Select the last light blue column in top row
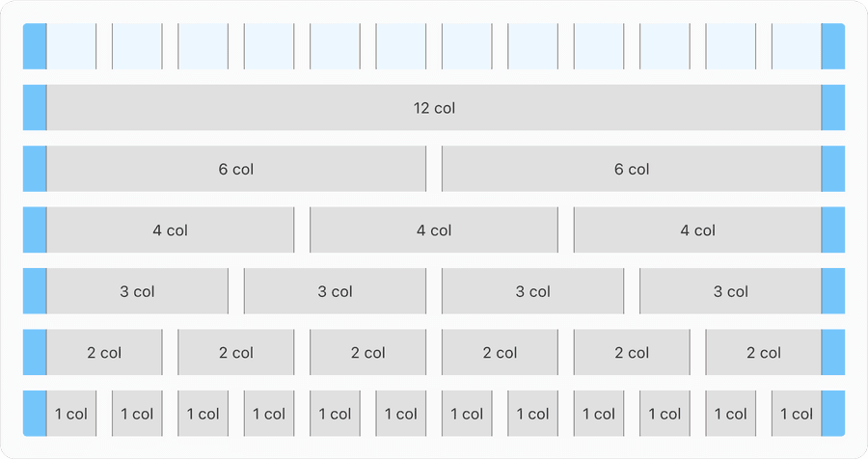 click(x=796, y=46)
